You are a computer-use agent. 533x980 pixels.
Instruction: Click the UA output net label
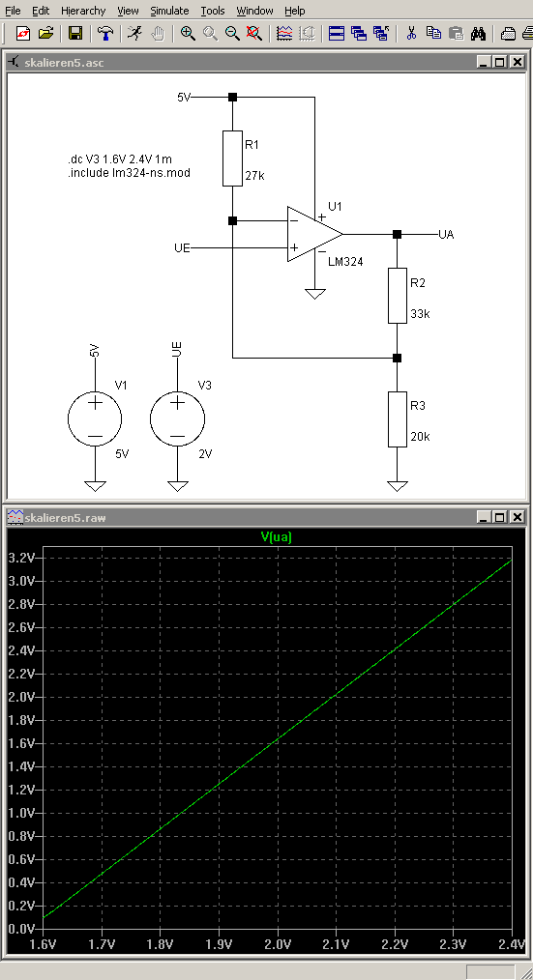(446, 235)
